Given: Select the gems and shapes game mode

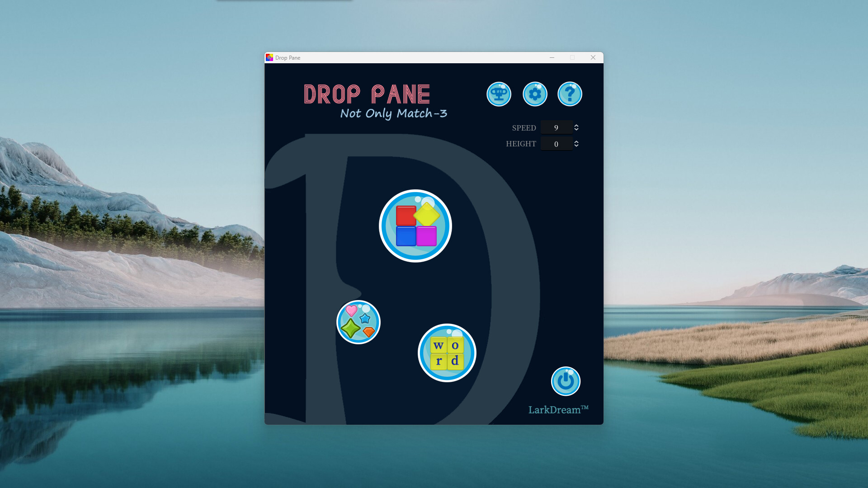Looking at the screenshot, I should pos(358,322).
